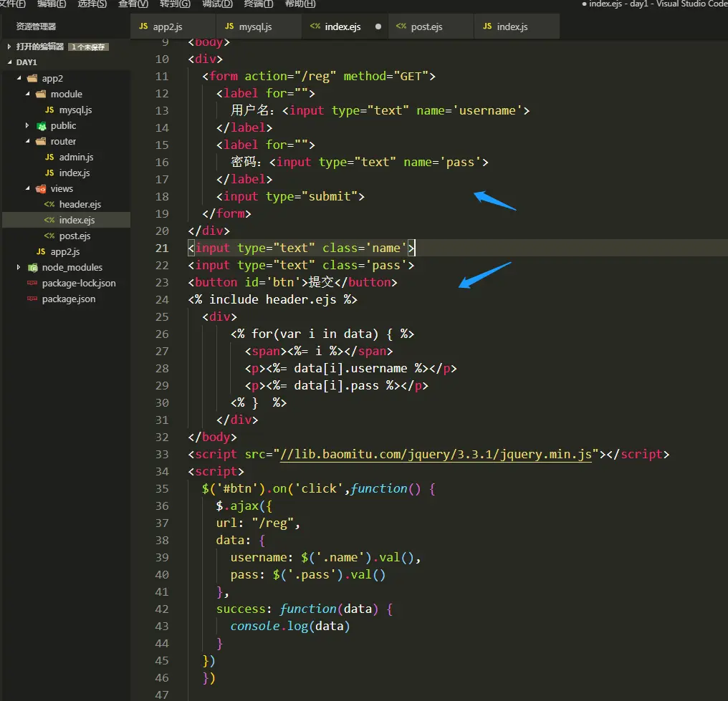This screenshot has height=701, width=728.
Task: Open the 转到(G) menu
Action: [x=175, y=4]
